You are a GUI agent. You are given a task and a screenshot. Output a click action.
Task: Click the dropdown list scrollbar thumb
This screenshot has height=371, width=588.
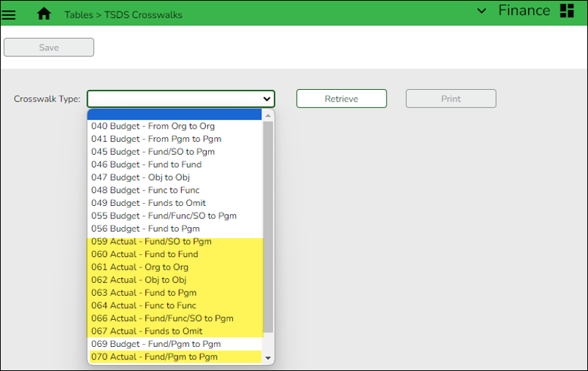pyautogui.click(x=268, y=226)
